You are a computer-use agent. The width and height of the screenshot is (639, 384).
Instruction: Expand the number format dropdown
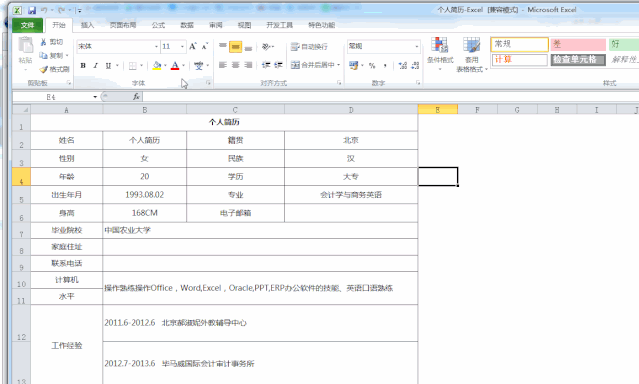[x=416, y=46]
